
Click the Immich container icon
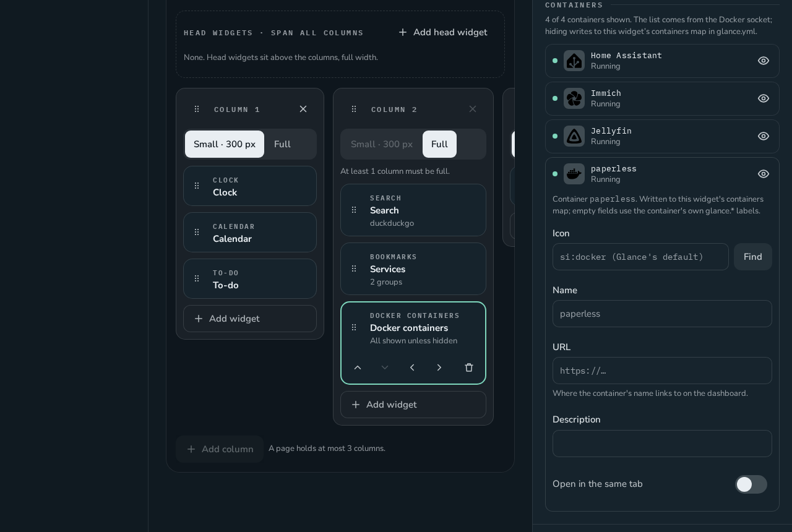[574, 98]
